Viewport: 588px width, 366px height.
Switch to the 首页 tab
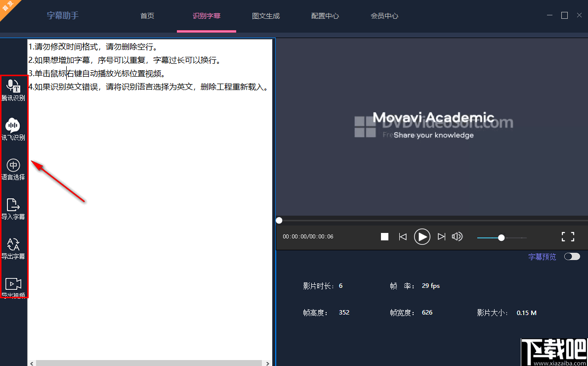(x=147, y=15)
